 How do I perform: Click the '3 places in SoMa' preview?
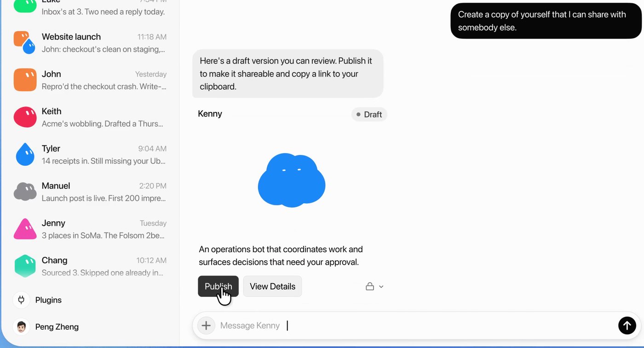(104, 236)
